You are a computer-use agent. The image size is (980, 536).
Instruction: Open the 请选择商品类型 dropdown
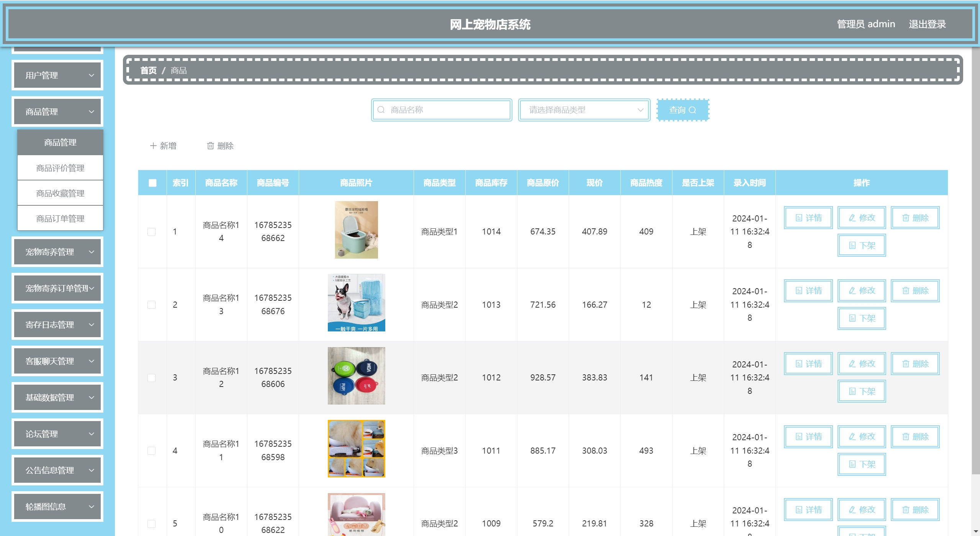click(584, 110)
